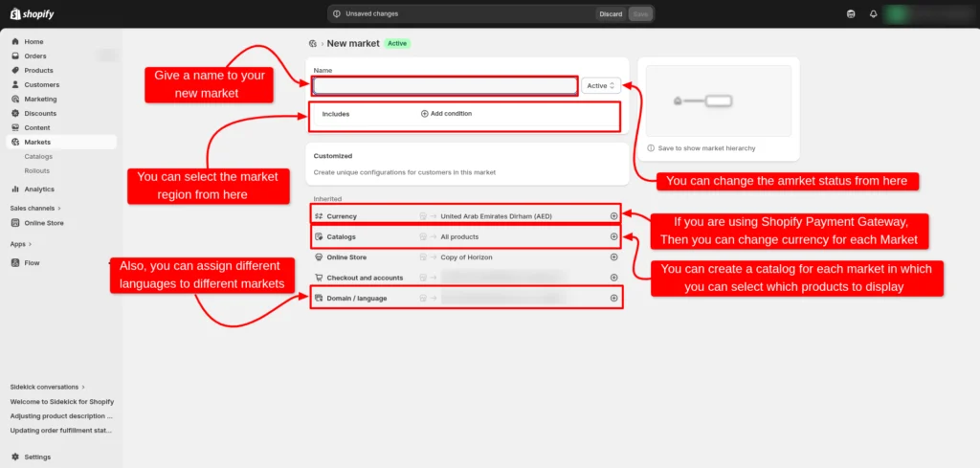Click the New market Active badge
Viewport: 980px width, 468px height.
(397, 44)
